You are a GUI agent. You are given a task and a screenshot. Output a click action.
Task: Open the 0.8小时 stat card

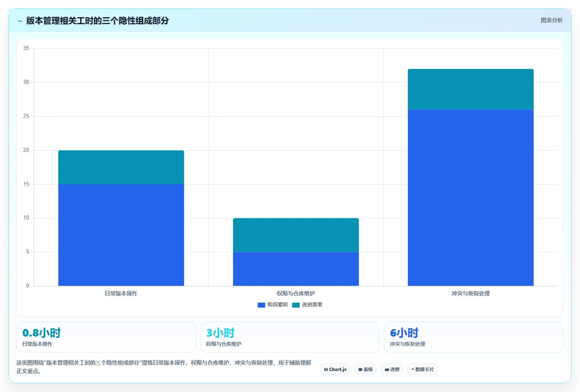tap(106, 337)
